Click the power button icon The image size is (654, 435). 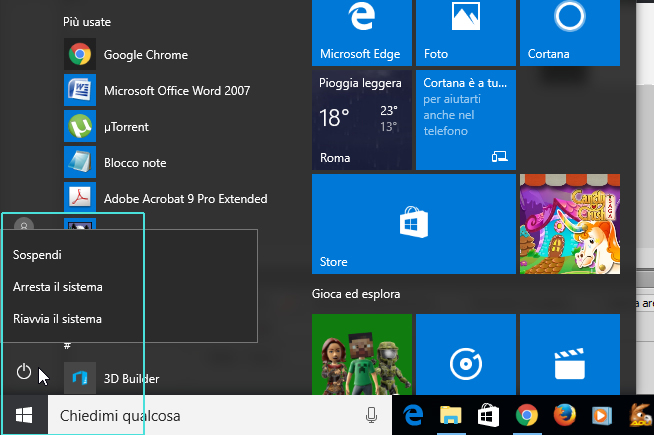point(24,371)
